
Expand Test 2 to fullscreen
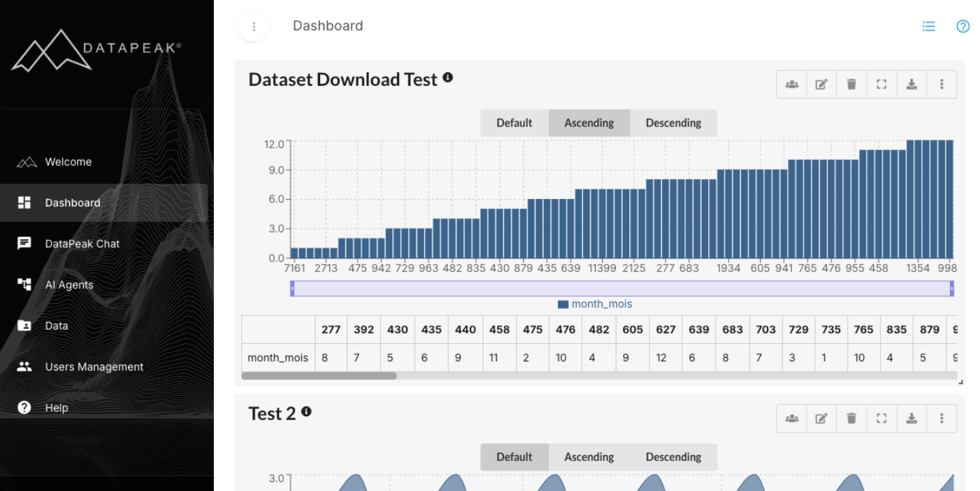(881, 417)
